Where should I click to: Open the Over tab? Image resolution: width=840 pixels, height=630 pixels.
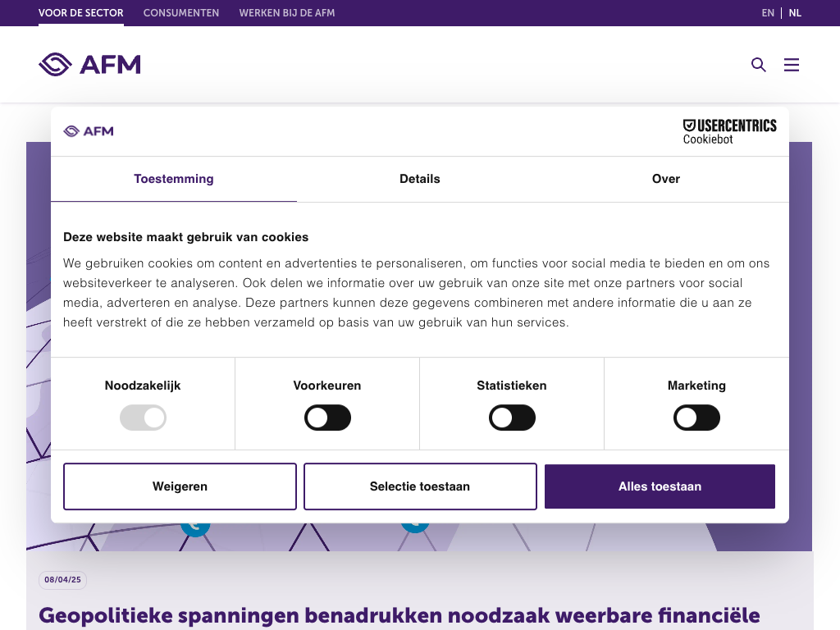665,179
